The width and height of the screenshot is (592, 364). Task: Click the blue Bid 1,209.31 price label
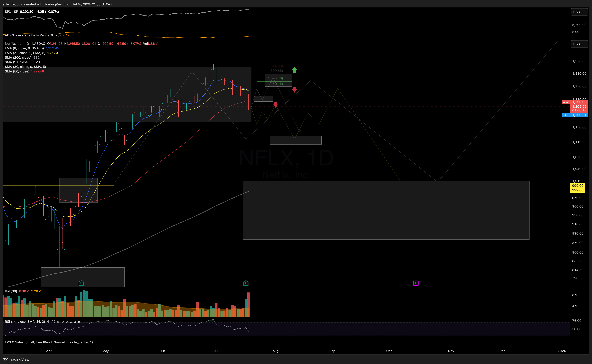(x=575, y=115)
